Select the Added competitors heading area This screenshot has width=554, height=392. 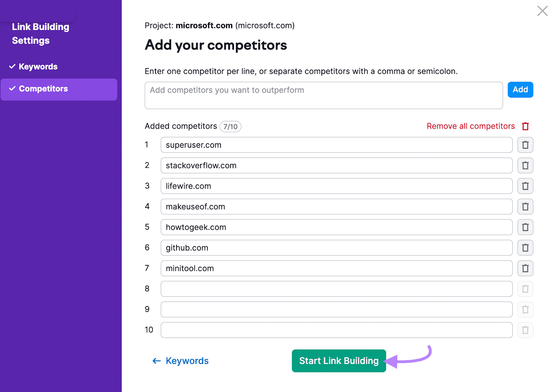point(180,126)
